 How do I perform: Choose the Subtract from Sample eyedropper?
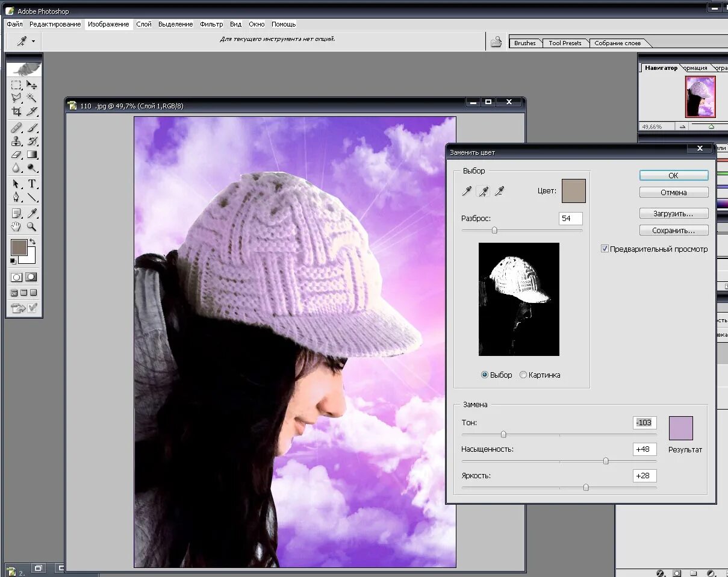click(499, 191)
